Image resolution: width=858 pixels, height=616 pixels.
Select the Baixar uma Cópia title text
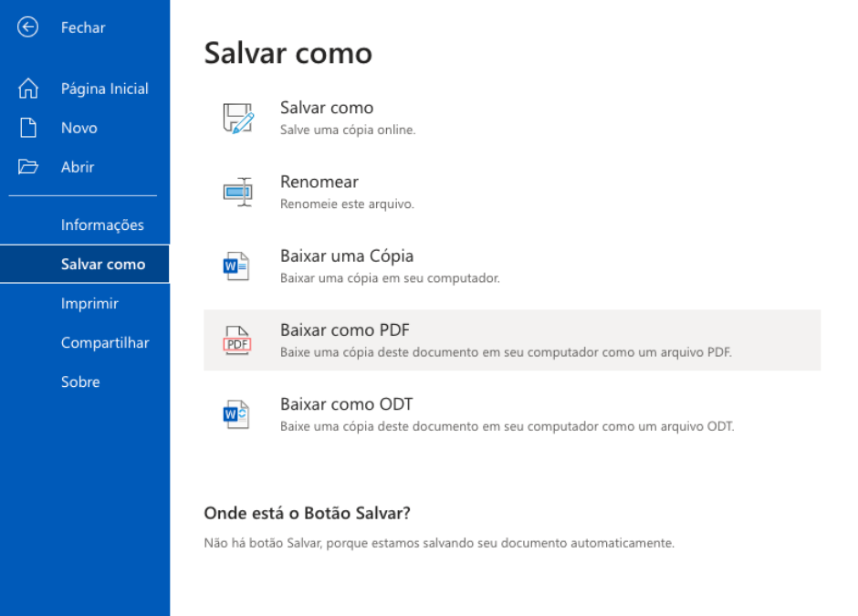pyautogui.click(x=346, y=256)
